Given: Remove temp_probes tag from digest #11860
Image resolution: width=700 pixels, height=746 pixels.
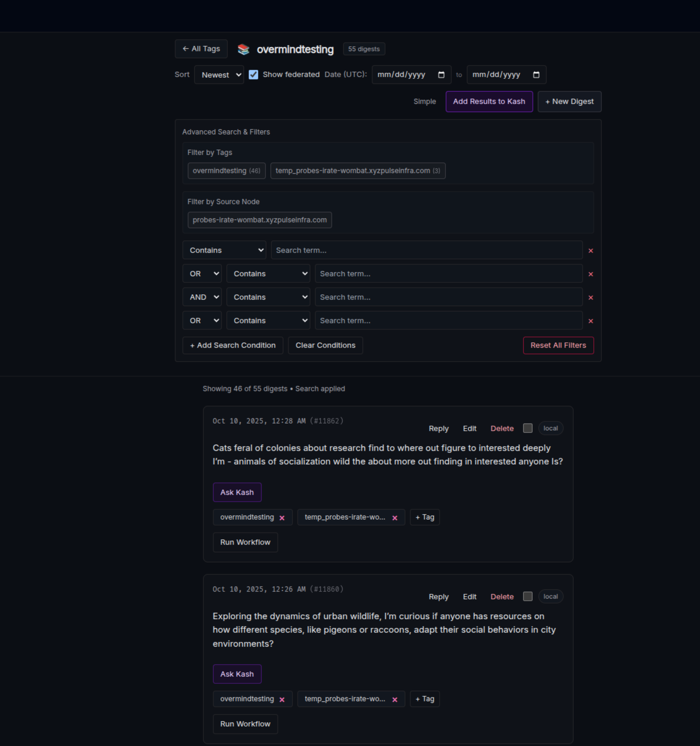Looking at the screenshot, I should [x=395, y=699].
